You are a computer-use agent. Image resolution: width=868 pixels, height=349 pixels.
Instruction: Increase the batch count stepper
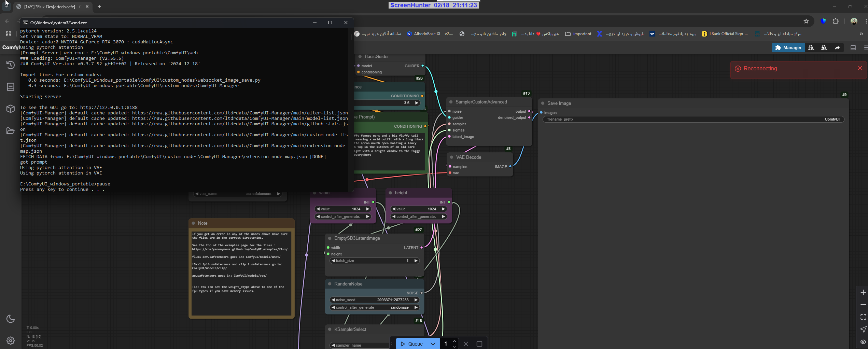click(454, 341)
